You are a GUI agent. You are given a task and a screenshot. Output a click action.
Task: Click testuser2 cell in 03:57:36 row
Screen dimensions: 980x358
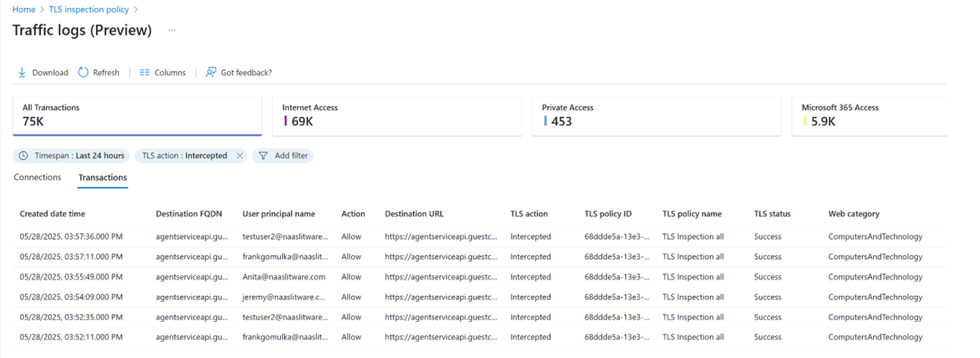click(x=285, y=236)
